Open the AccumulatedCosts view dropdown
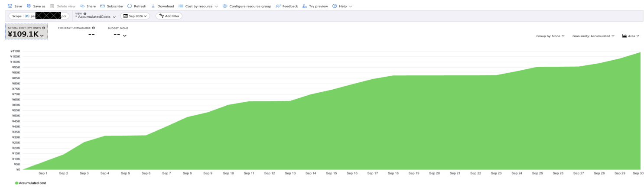 coord(95,17)
